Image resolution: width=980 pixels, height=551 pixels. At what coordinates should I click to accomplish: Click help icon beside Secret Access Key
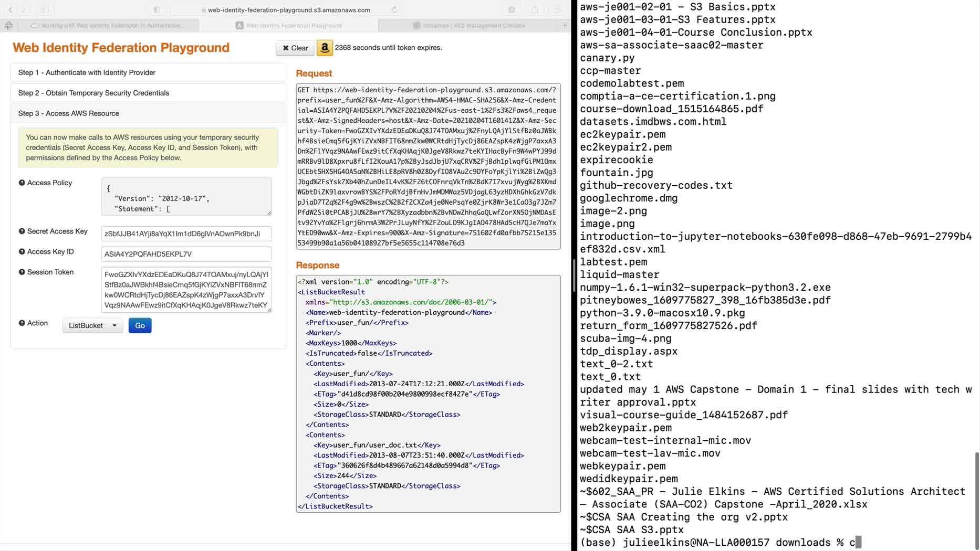pos(22,231)
